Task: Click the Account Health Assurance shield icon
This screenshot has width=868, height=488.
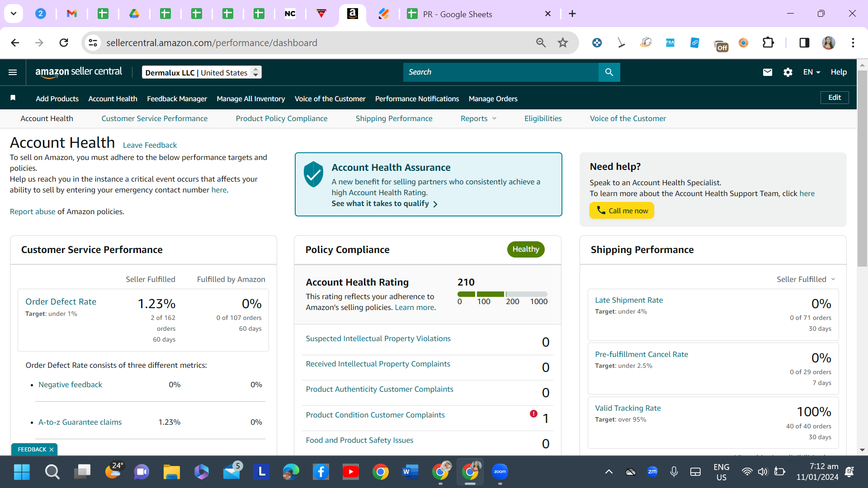Action: point(313,174)
